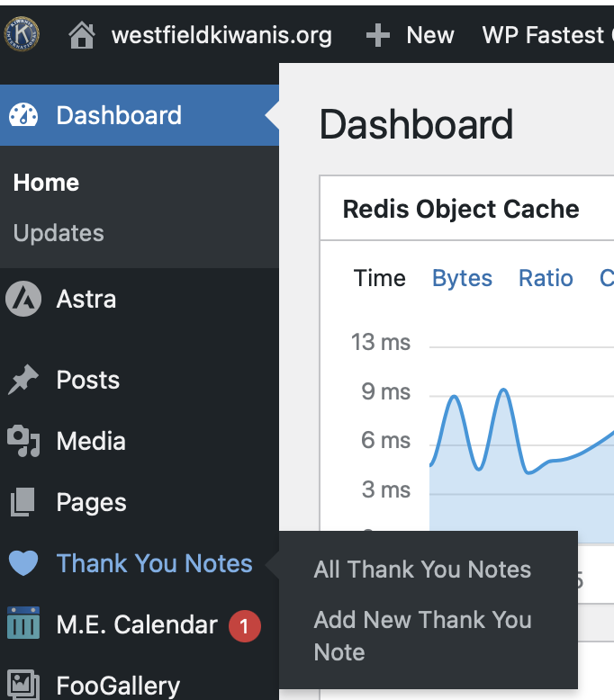The width and height of the screenshot is (614, 700).
Task: Click the Dashboard gauge icon
Action: point(23,115)
